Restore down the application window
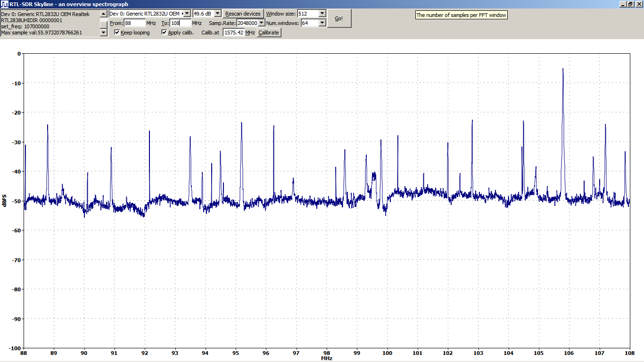 [x=630, y=4]
